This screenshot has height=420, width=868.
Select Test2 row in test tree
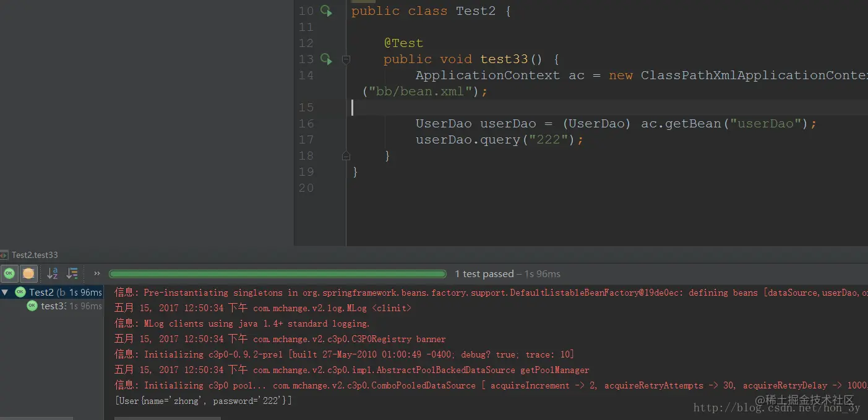tap(52, 292)
